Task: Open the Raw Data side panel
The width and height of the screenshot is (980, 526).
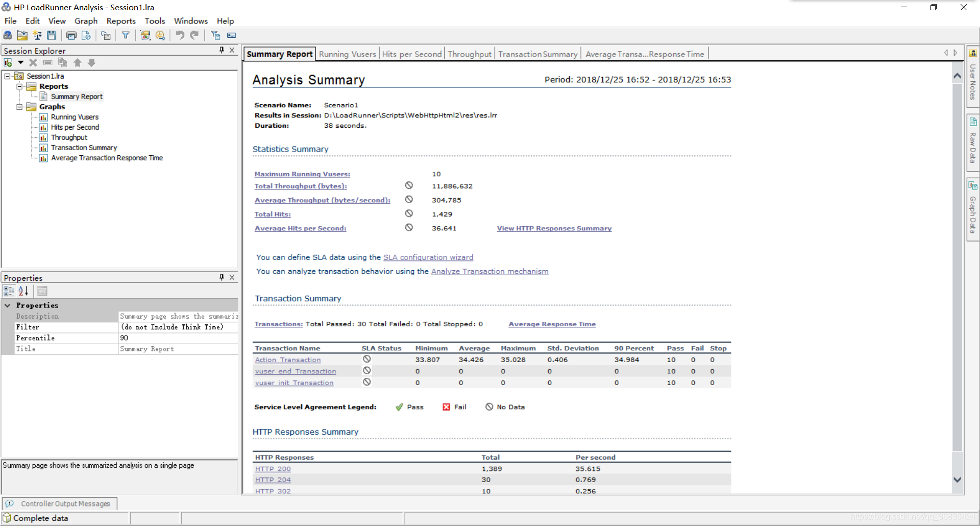Action: 973,142
